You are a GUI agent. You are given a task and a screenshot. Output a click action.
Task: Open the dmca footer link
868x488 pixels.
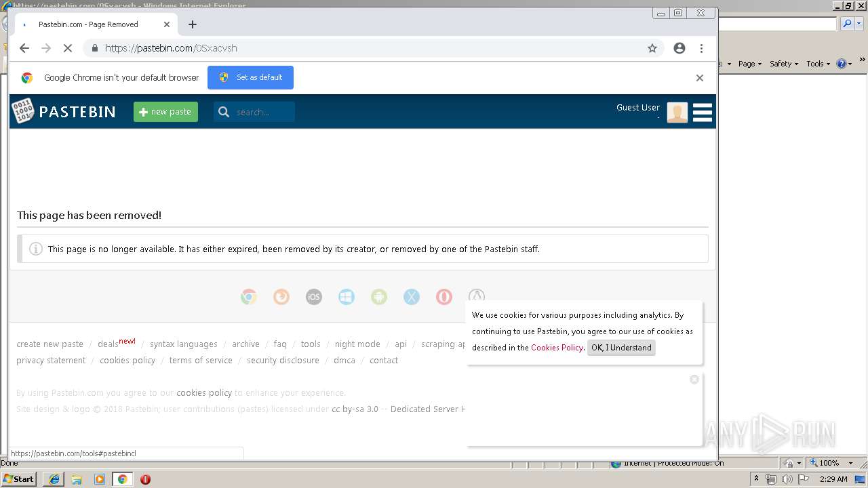click(x=344, y=361)
